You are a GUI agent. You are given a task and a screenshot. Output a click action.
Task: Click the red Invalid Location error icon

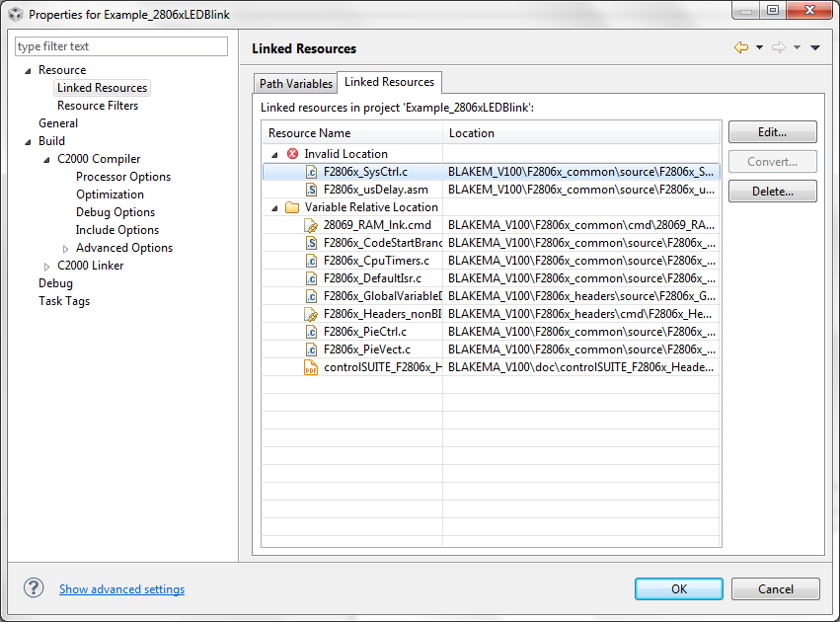tap(292, 154)
